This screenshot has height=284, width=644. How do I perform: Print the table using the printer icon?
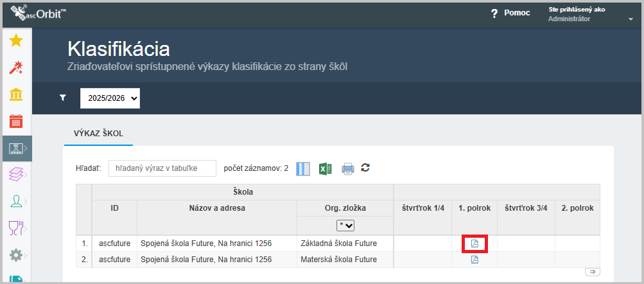(347, 168)
